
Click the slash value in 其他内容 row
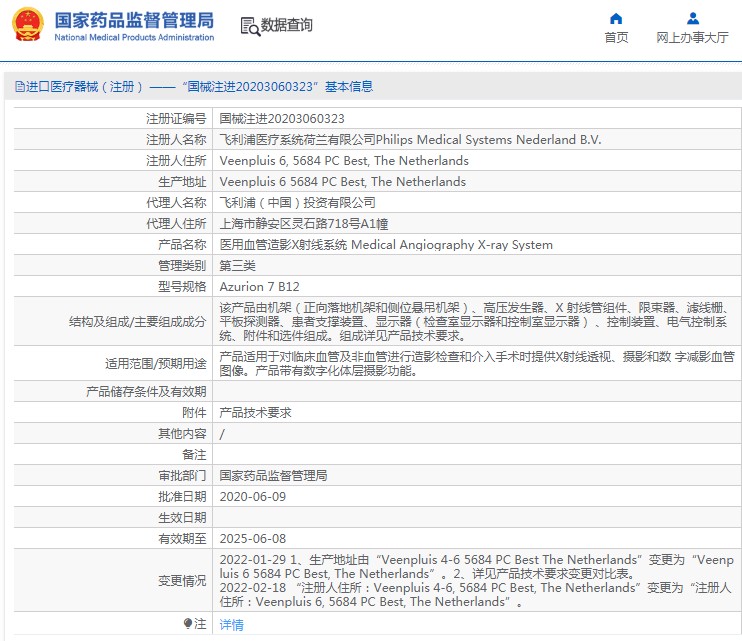coord(222,434)
